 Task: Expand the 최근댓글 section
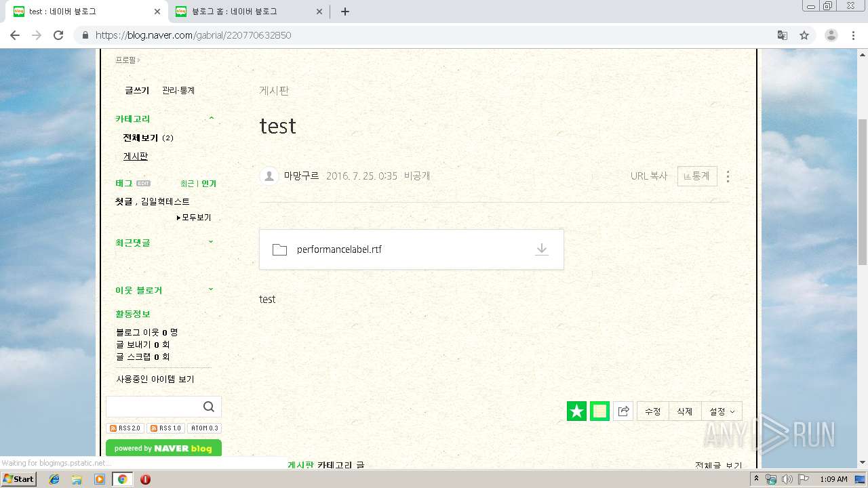211,242
